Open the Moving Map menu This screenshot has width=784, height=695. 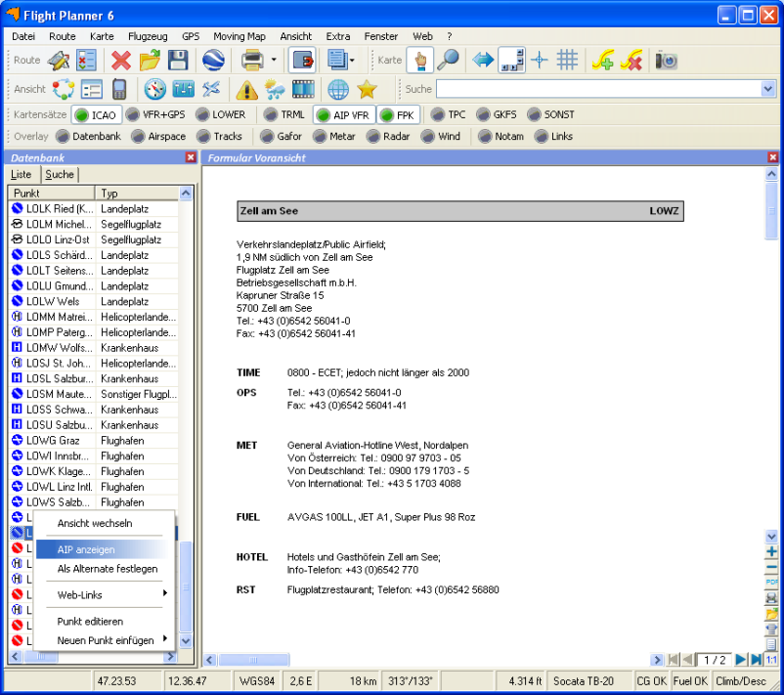[x=239, y=36]
